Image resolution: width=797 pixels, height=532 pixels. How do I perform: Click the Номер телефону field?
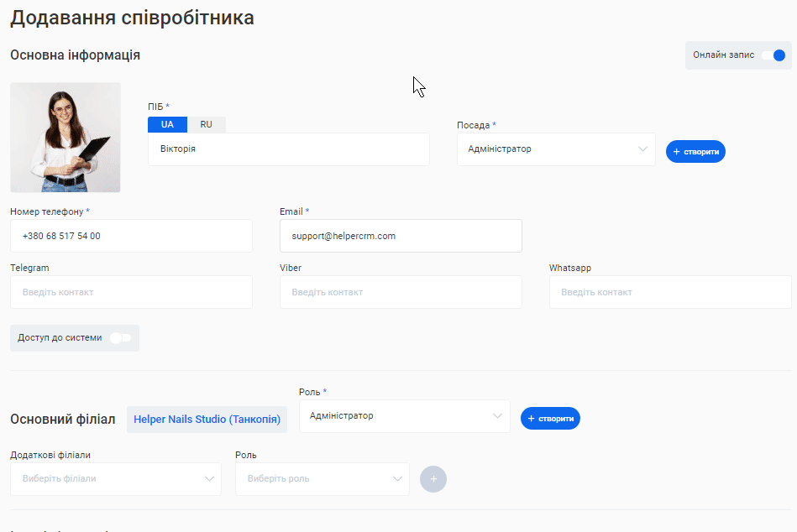click(x=131, y=237)
